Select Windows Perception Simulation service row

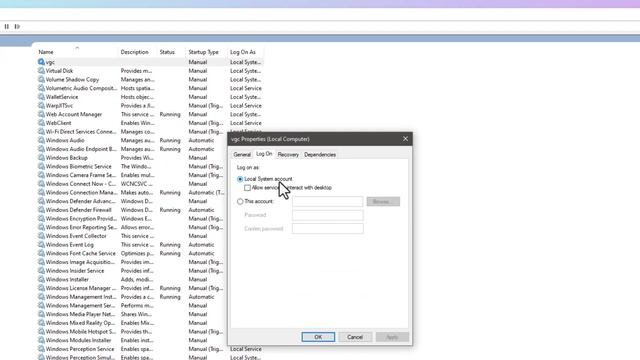[150, 357]
